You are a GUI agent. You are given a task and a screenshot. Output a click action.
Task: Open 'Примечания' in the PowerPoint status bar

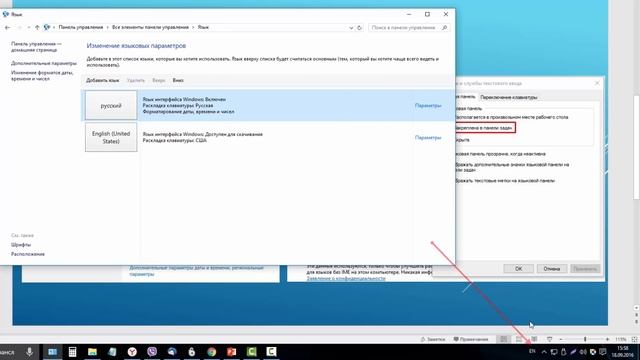(471, 339)
